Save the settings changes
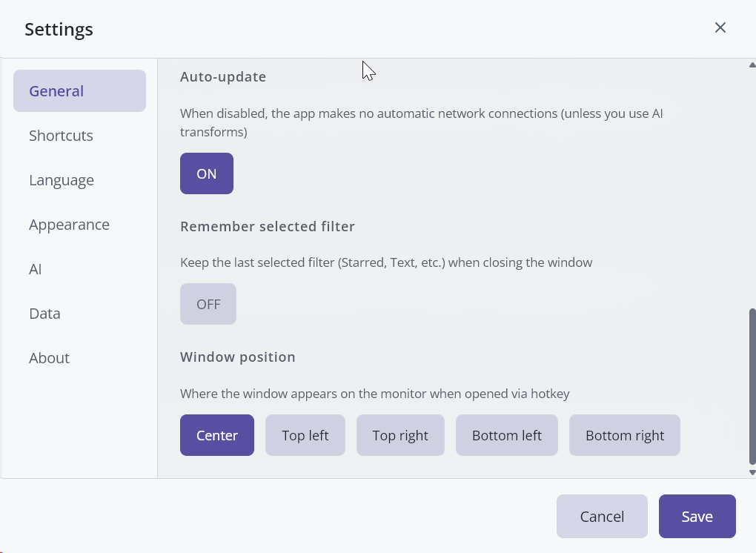 (697, 516)
